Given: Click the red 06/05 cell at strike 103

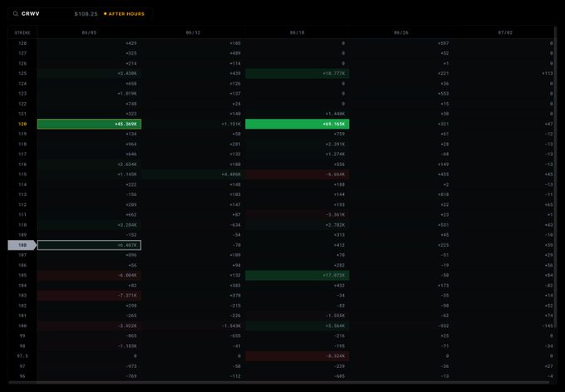Looking at the screenshot, I should [x=90, y=296].
